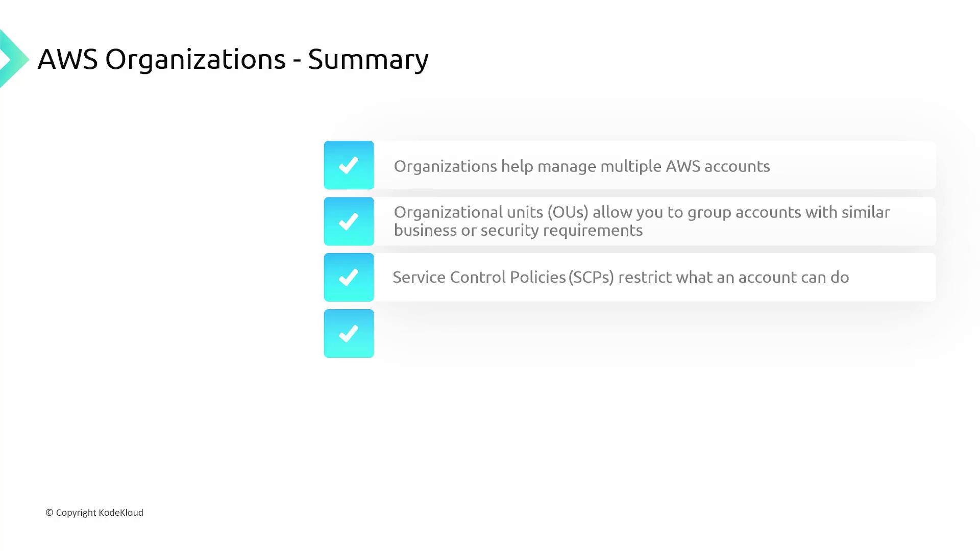This screenshot has height=551, width=980.
Task: Click the word 'Copyright' in the footer
Action: [x=76, y=513]
